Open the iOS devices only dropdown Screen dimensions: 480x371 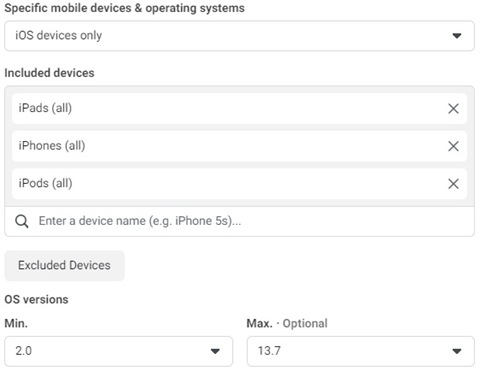coord(239,36)
